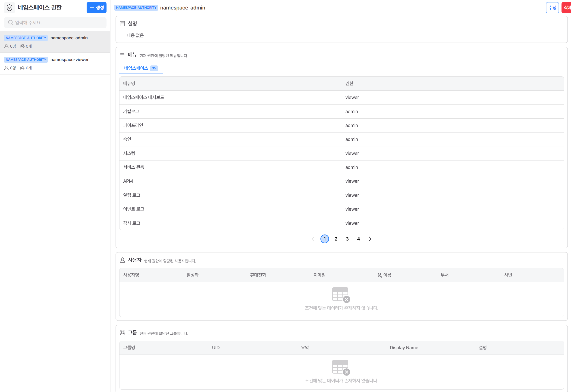Click user count icon under namespace-viewer
This screenshot has height=392, width=571.
point(7,68)
